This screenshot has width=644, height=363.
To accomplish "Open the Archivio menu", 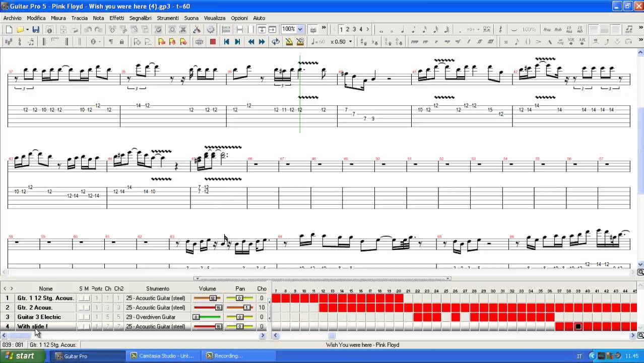I will coord(13,18).
